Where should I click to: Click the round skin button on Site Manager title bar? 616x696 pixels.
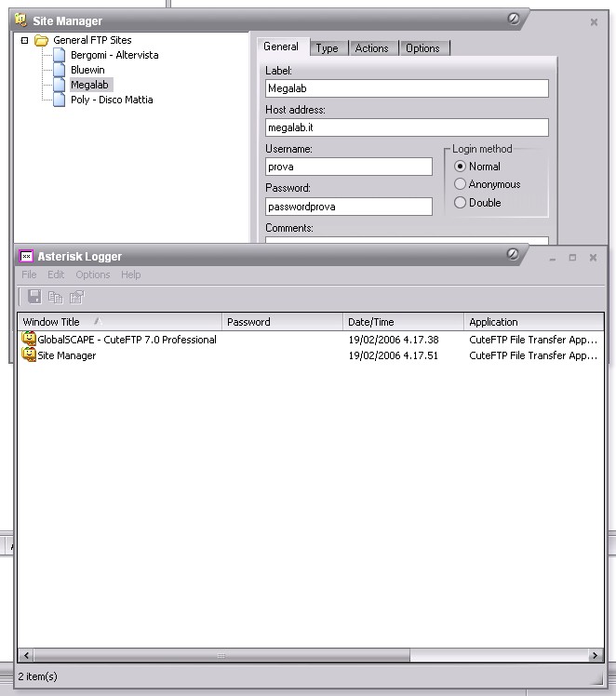click(514, 19)
